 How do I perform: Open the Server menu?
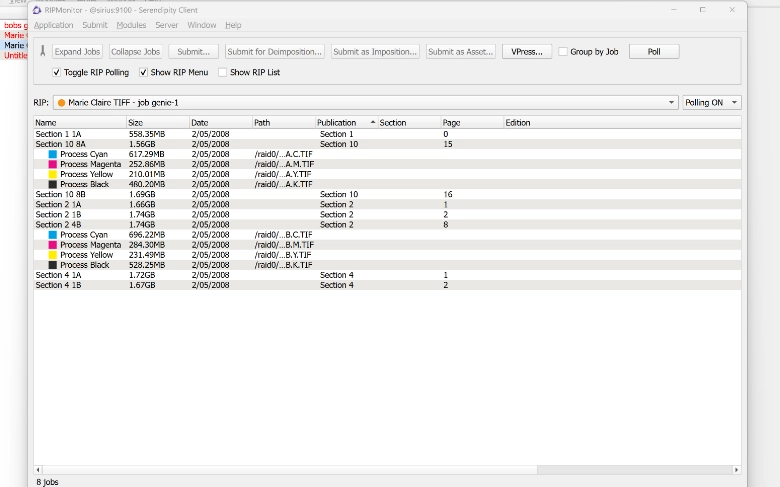click(x=166, y=25)
